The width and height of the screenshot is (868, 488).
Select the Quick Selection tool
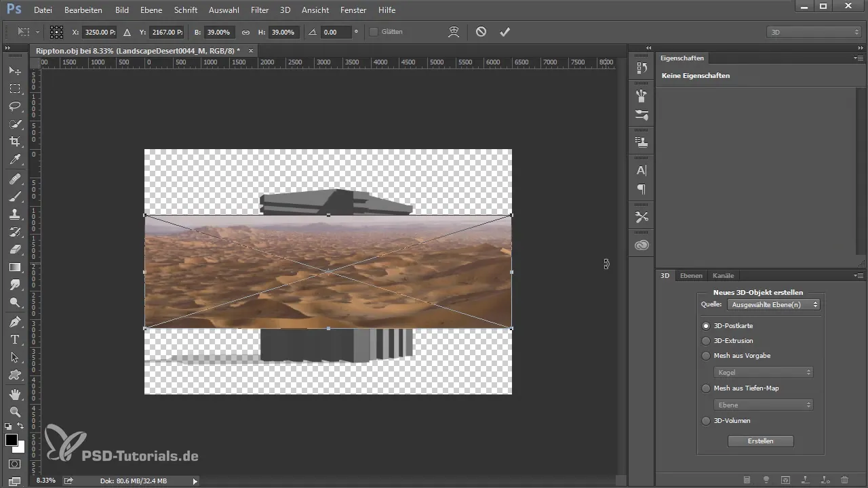14,124
